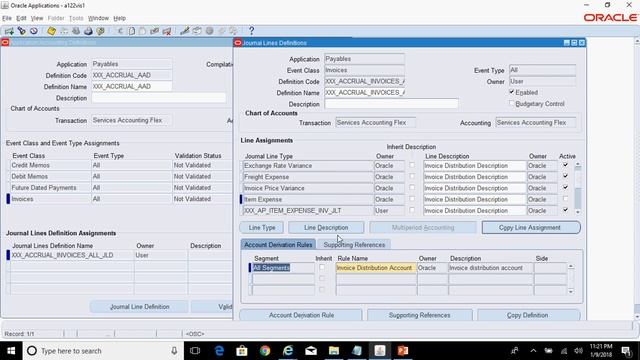Open PowerPoint from the taskbar
The height and width of the screenshot is (360, 640).
pyautogui.click(x=403, y=351)
